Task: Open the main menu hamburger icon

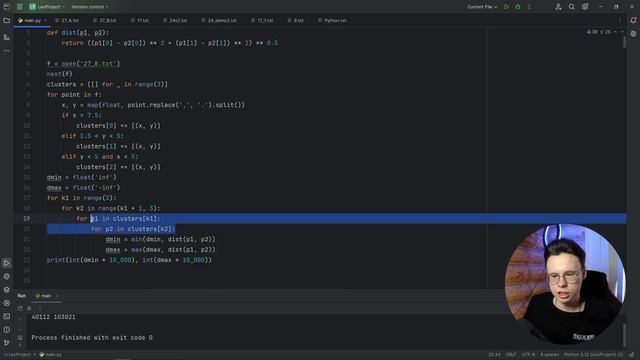Action: click(20, 7)
